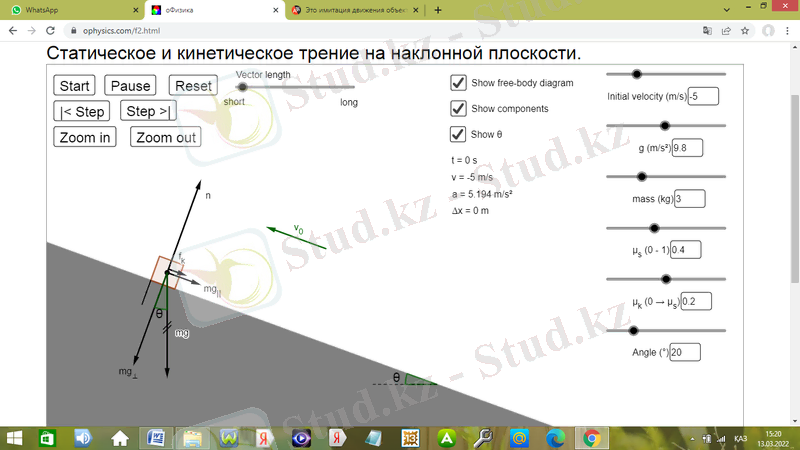Toggle Show free-body diagram checkbox
Viewport: 800px width, 450px height.
point(458,83)
